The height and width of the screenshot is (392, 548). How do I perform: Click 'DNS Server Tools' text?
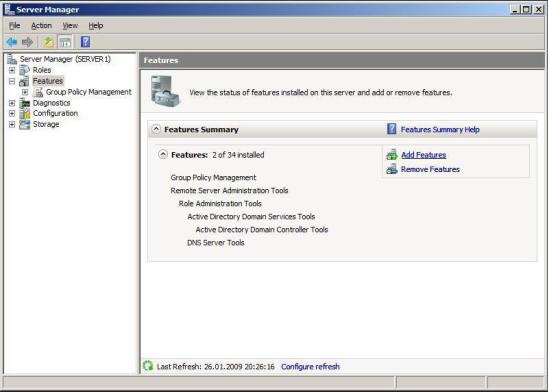[x=216, y=242]
